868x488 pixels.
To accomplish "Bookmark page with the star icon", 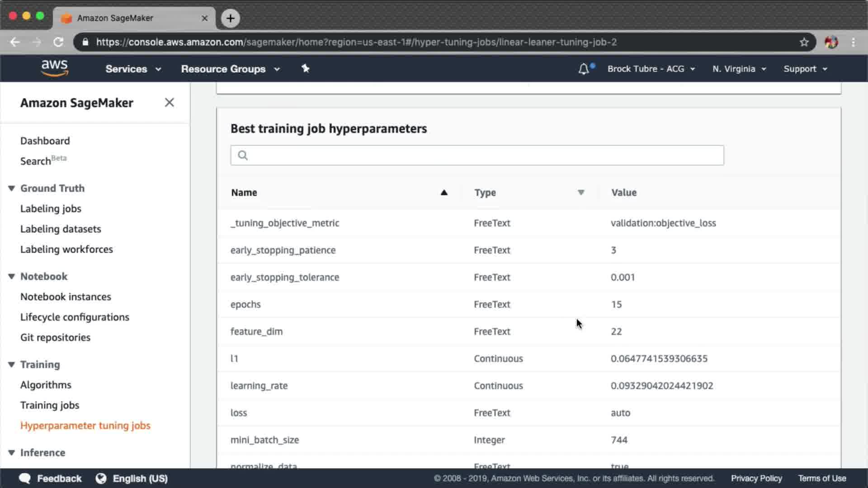I will click(x=804, y=42).
